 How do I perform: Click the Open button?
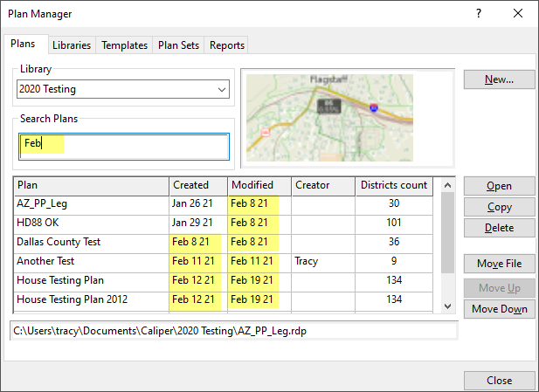(x=499, y=186)
